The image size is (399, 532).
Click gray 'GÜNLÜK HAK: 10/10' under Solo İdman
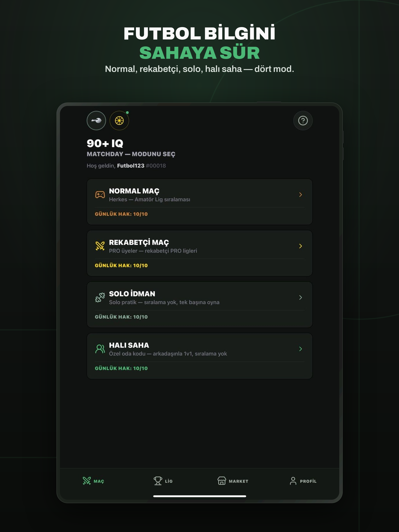(121, 317)
